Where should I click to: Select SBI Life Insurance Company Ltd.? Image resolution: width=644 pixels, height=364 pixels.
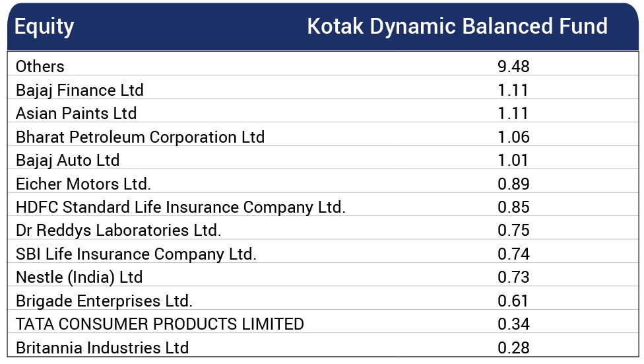136,254
